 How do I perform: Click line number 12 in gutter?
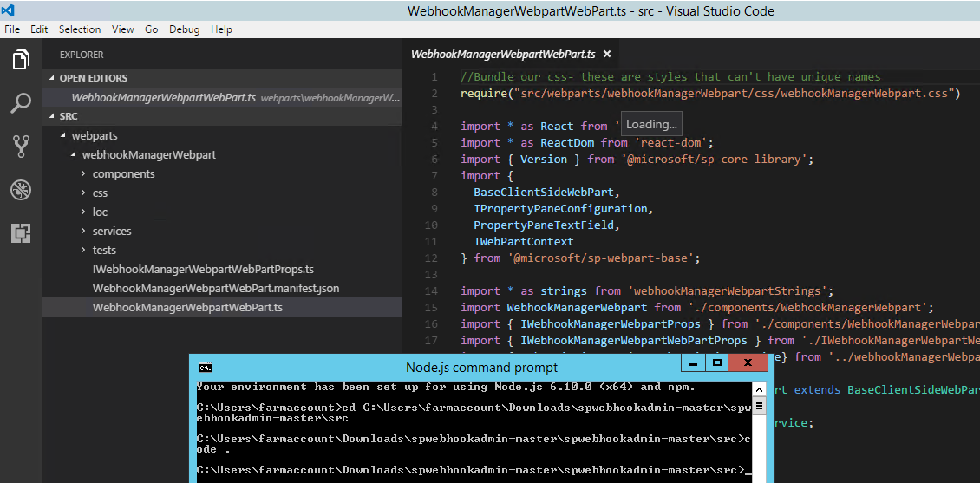(x=431, y=258)
